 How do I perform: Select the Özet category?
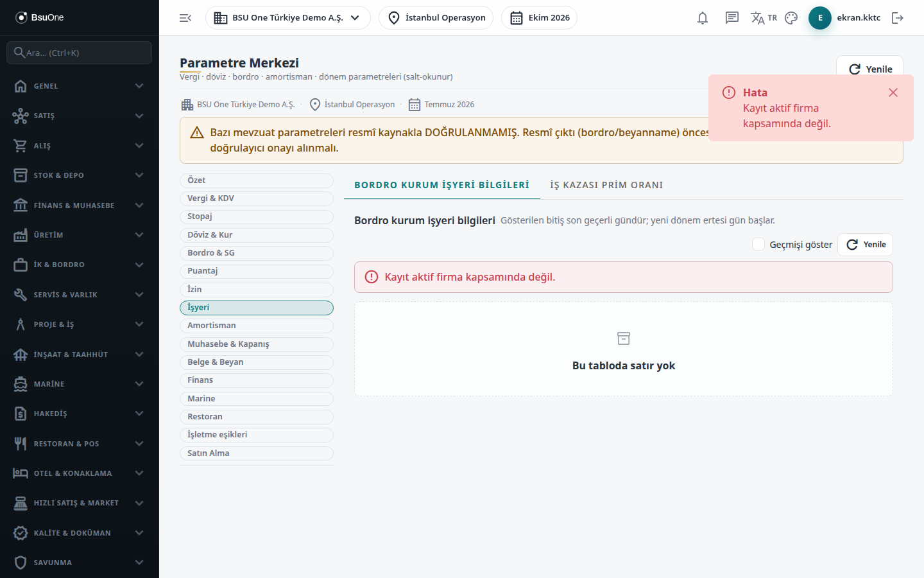click(x=257, y=180)
